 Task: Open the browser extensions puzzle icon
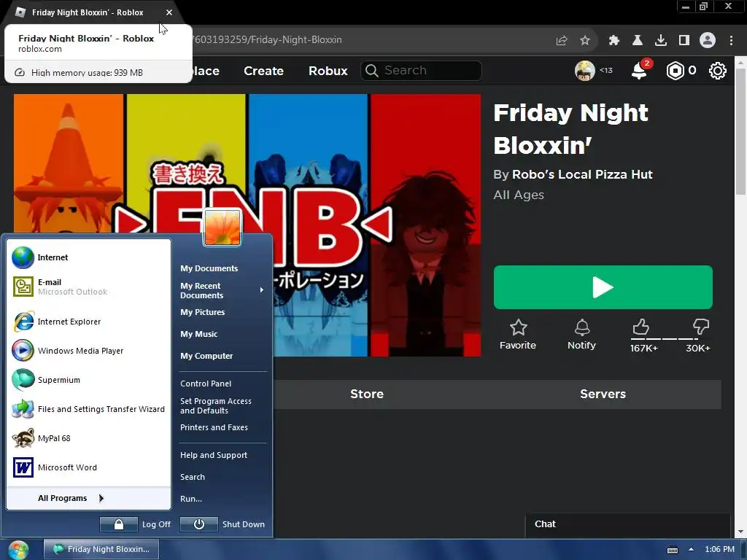(x=614, y=41)
